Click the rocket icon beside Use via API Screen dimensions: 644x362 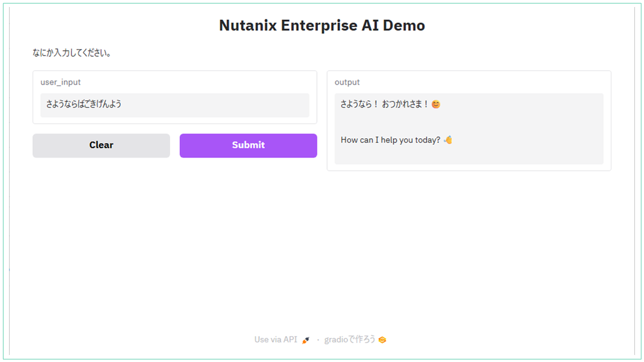click(305, 340)
